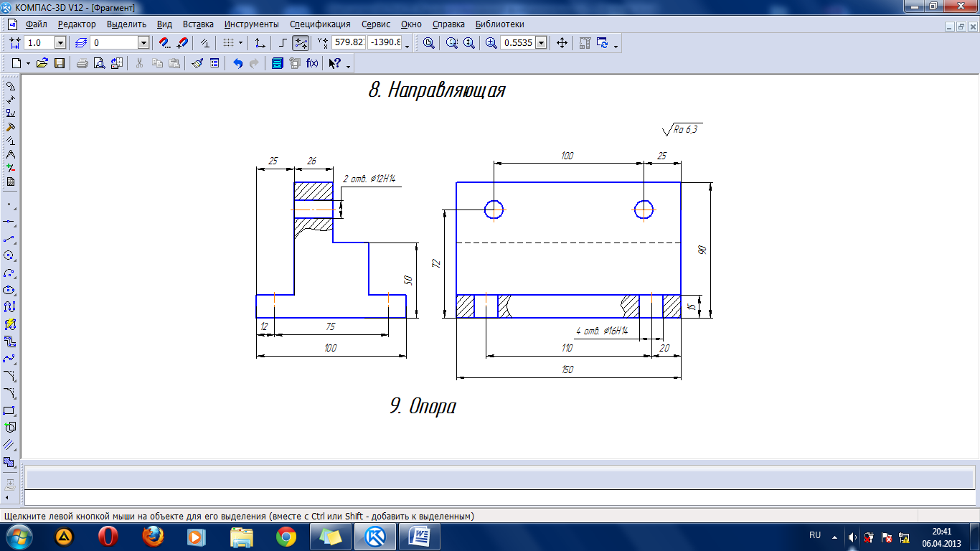Select the Arc tool in sidebar
The width and height of the screenshot is (980, 551).
[10, 273]
